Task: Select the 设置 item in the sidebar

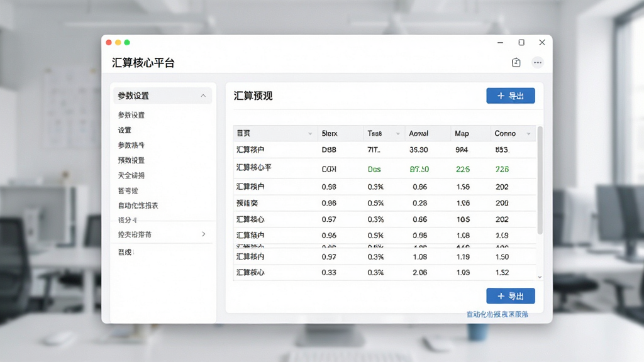Action: [125, 130]
